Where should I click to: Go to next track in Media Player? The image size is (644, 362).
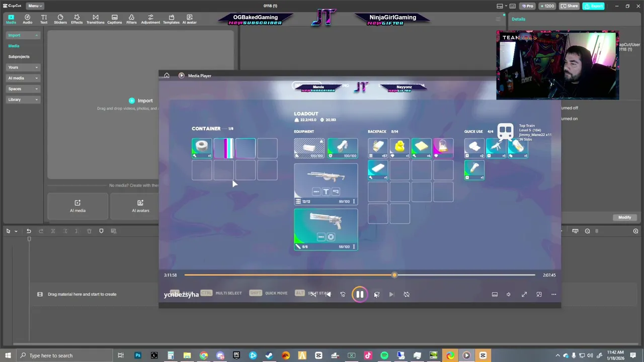coord(391,294)
